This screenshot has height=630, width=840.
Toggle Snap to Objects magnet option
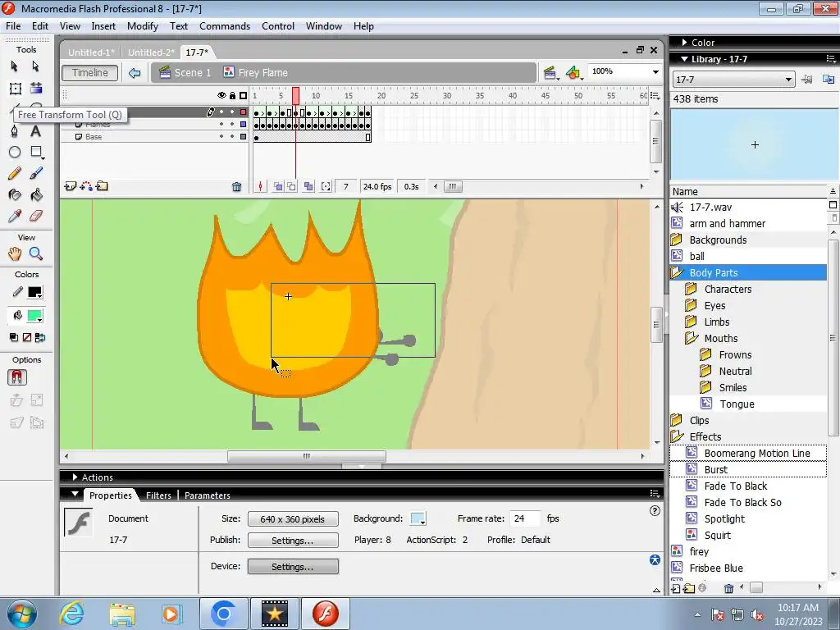[17, 377]
